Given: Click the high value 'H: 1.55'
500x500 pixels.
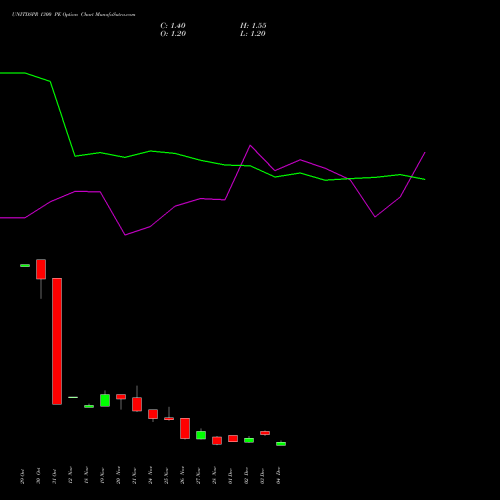Looking at the screenshot, I should 253,26.
